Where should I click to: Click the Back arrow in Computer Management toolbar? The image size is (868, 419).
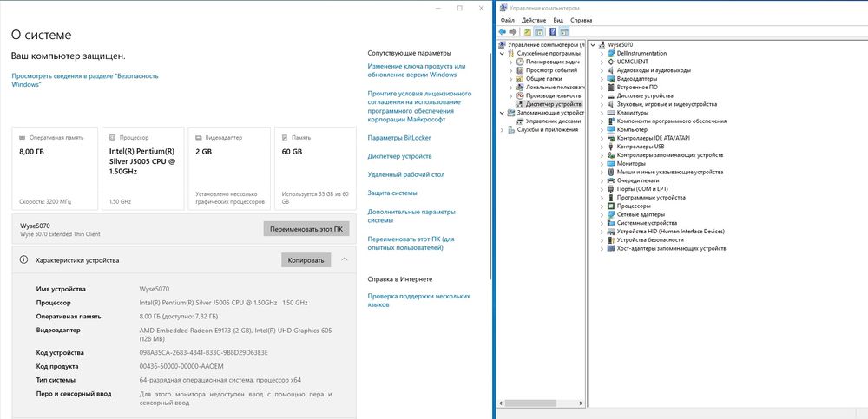point(502,31)
